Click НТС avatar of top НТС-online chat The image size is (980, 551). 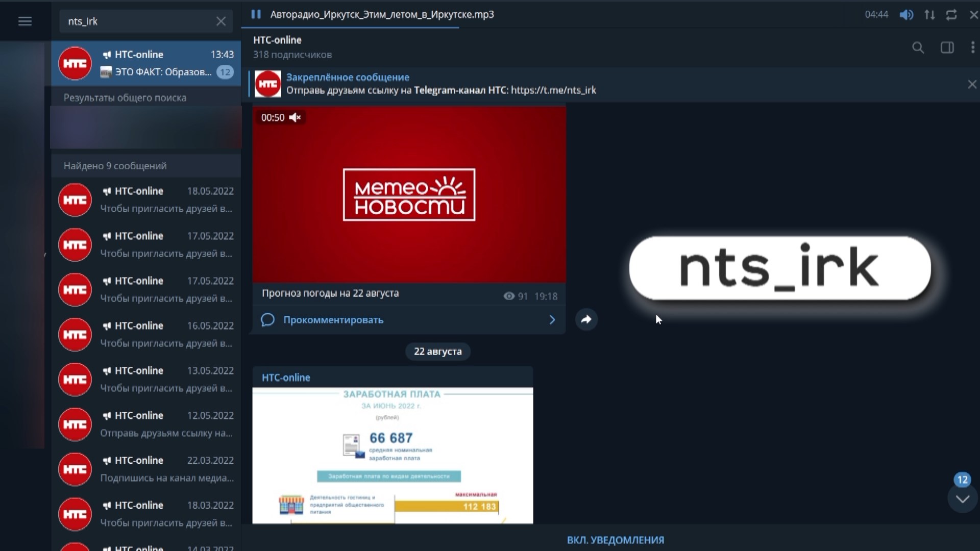click(75, 63)
